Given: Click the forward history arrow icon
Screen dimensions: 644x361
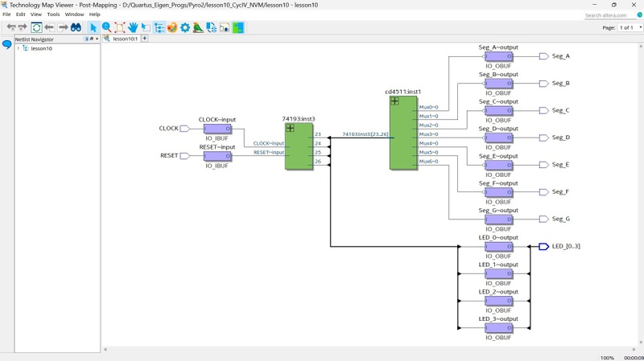Looking at the screenshot, I should click(x=23, y=27).
